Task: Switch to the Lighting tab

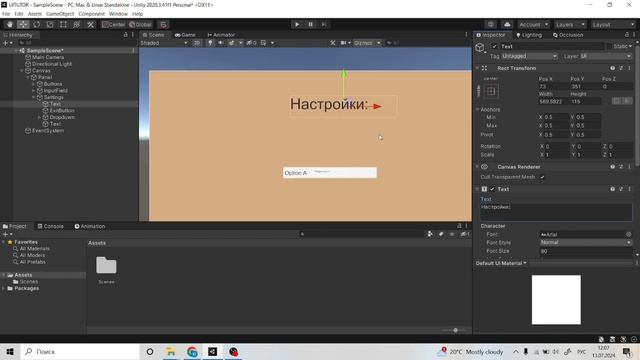Action: (x=529, y=35)
